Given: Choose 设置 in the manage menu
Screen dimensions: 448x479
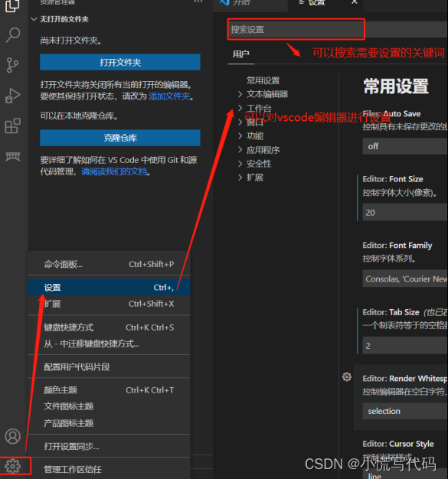Looking at the screenshot, I should click(109, 287).
